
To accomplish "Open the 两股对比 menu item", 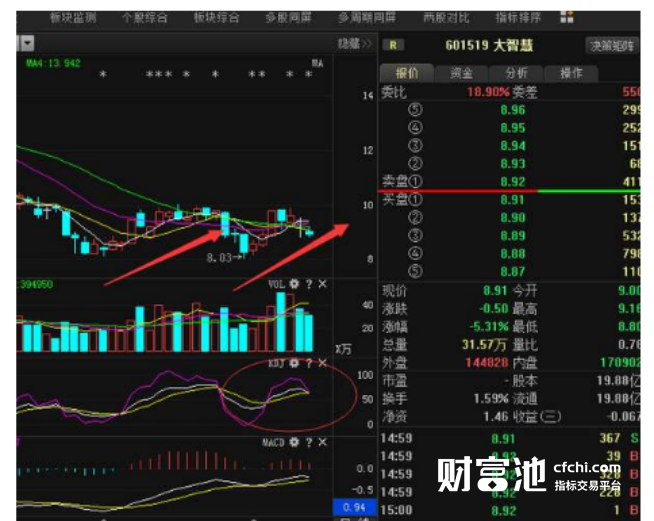I will coord(446,18).
